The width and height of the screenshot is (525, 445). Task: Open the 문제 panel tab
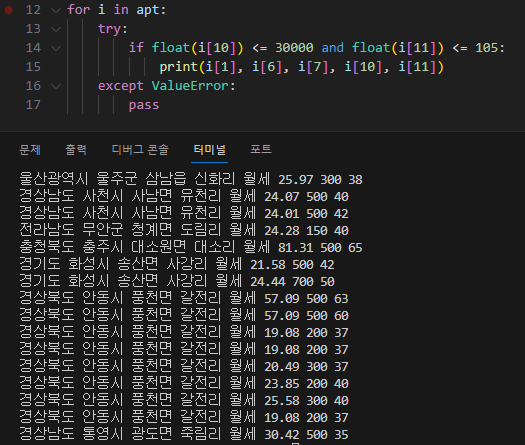(30, 149)
